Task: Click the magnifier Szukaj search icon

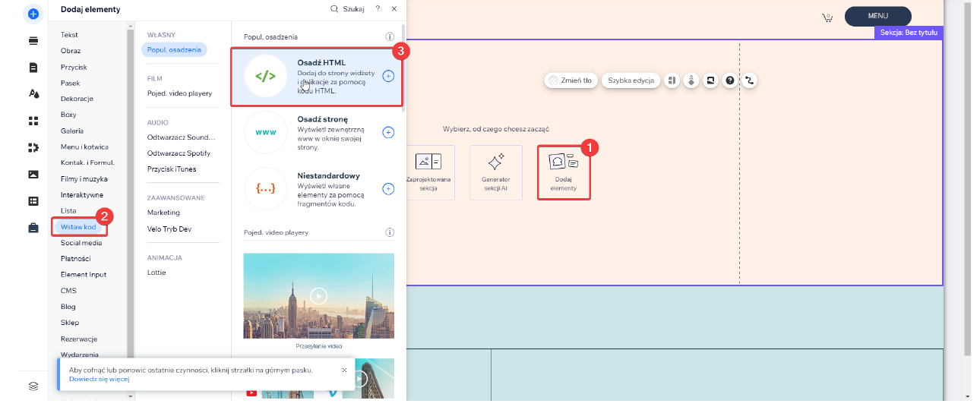Action: (334, 9)
